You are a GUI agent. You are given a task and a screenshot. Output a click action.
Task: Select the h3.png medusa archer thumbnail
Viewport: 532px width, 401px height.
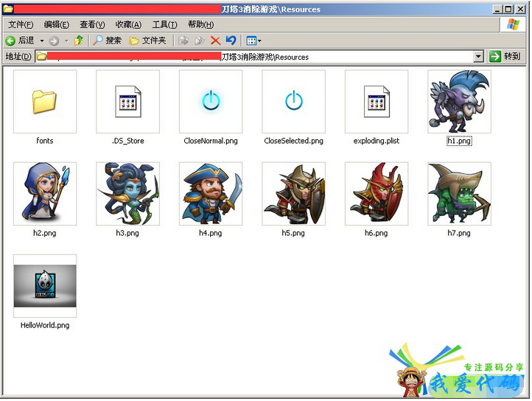tap(128, 194)
